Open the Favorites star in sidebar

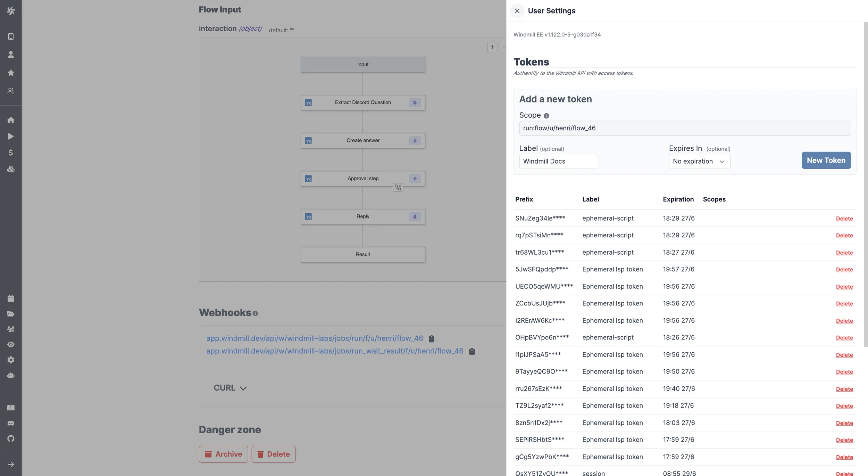11,73
